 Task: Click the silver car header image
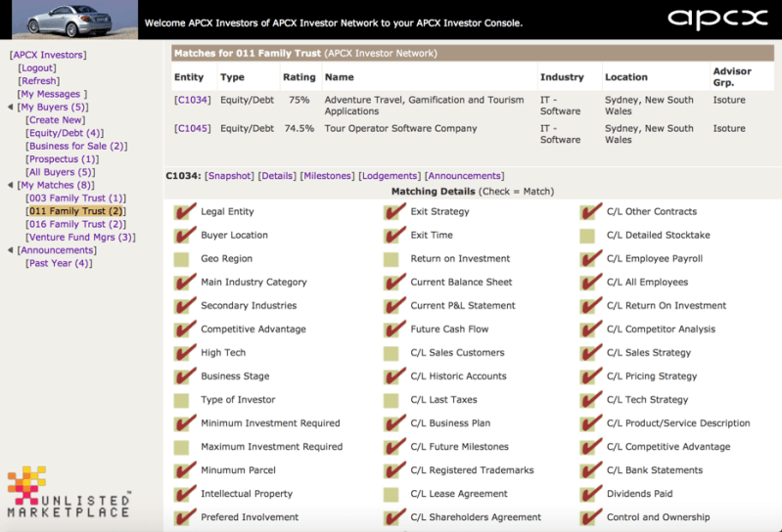(74, 20)
